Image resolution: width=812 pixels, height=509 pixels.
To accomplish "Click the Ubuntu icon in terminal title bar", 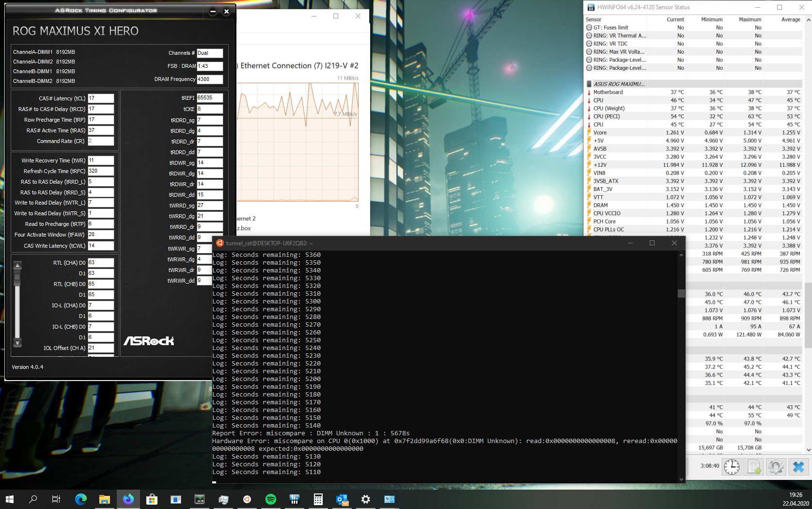I will tap(219, 243).
